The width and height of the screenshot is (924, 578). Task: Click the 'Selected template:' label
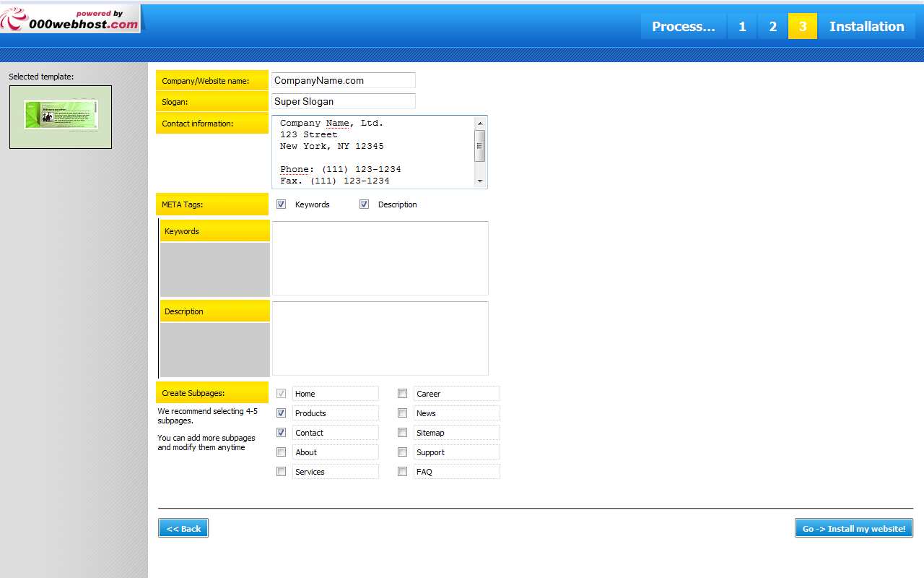point(41,77)
